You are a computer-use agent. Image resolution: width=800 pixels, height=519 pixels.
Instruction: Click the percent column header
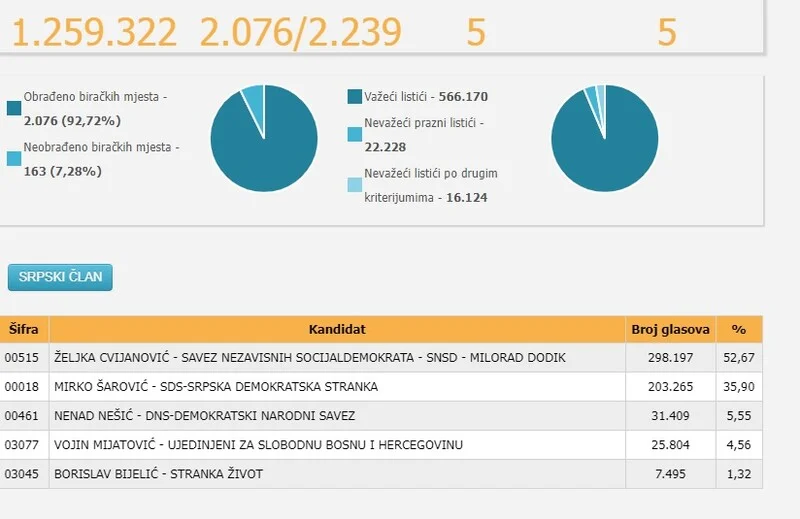739,329
